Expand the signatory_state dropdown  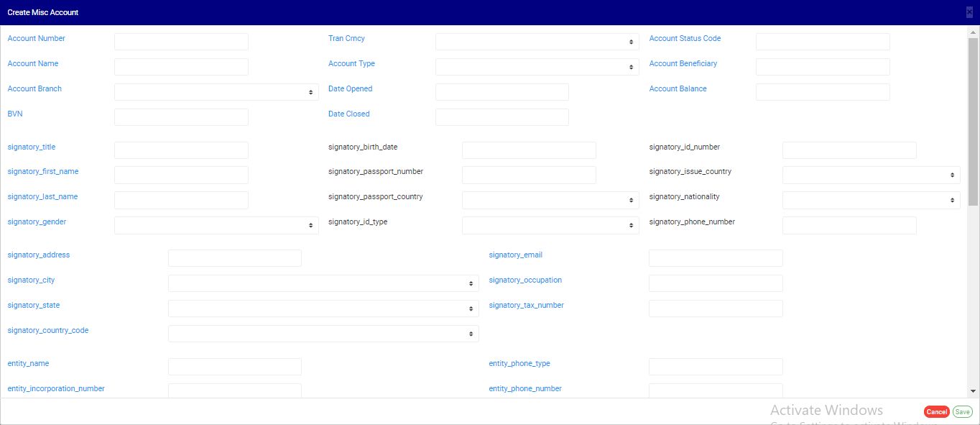tap(323, 309)
